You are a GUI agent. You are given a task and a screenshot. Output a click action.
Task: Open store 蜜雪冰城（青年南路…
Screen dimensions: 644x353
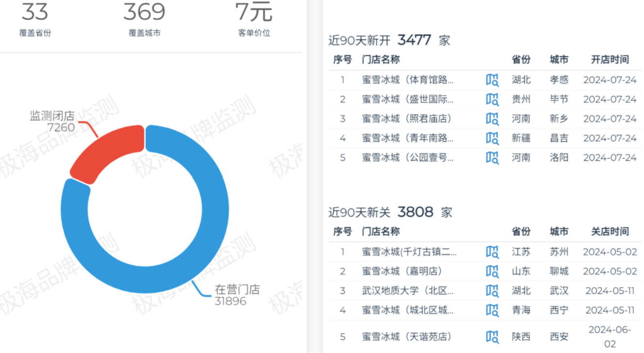coord(408,138)
